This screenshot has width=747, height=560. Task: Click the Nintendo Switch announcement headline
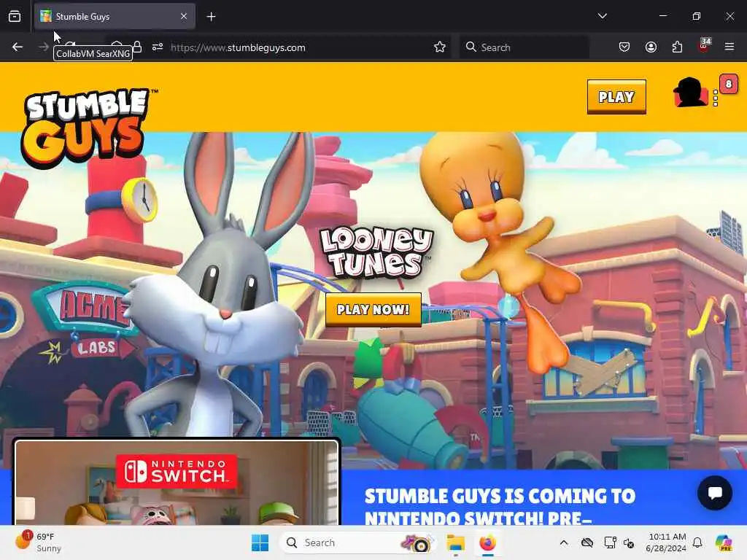pos(500,506)
